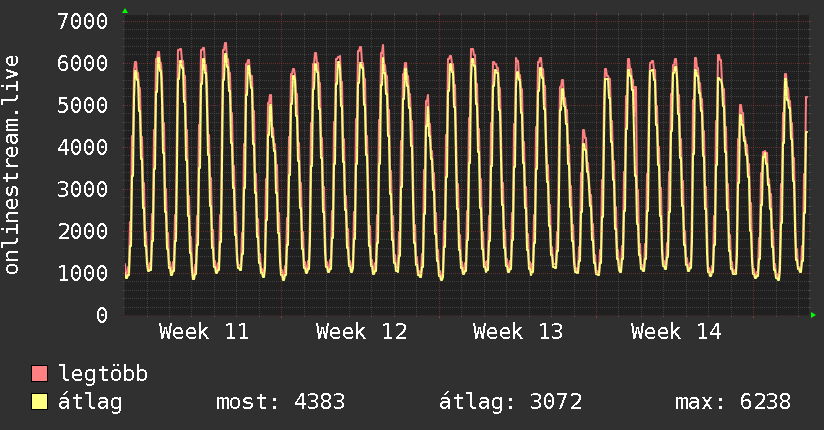Select the Week 14 axis label
Viewport: 824px width, 430px height.
676,332
